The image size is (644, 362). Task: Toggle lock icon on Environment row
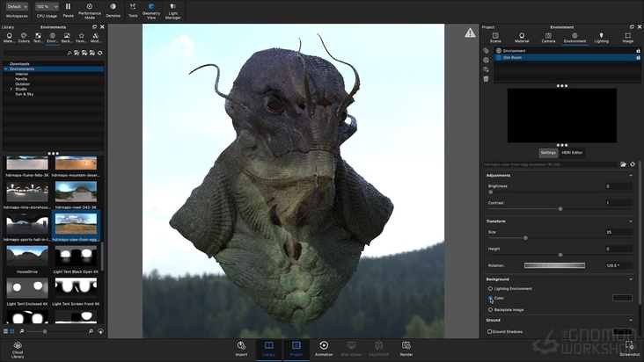638,51
